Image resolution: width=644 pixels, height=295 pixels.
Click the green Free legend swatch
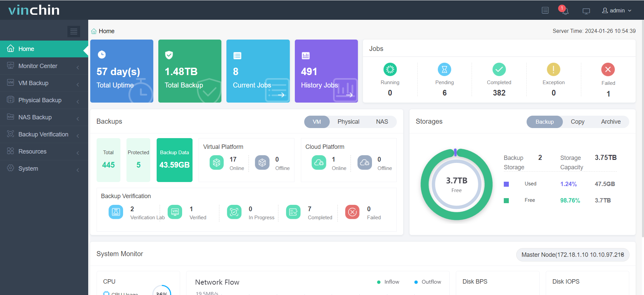506,200
